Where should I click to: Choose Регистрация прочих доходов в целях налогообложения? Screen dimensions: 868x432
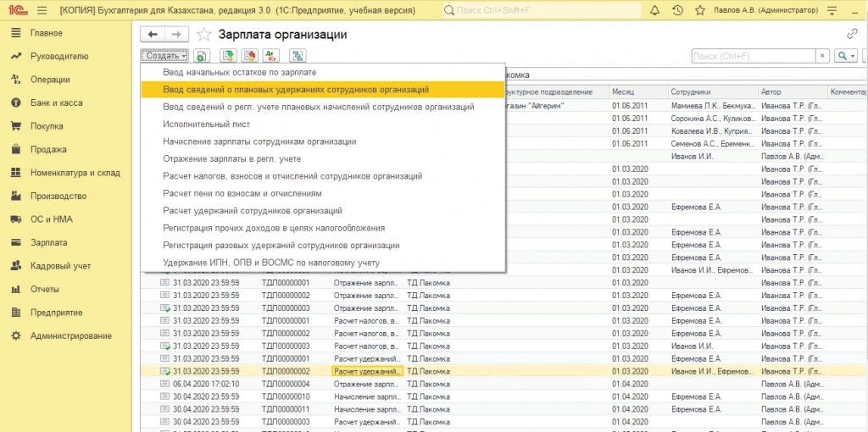pyautogui.click(x=323, y=228)
